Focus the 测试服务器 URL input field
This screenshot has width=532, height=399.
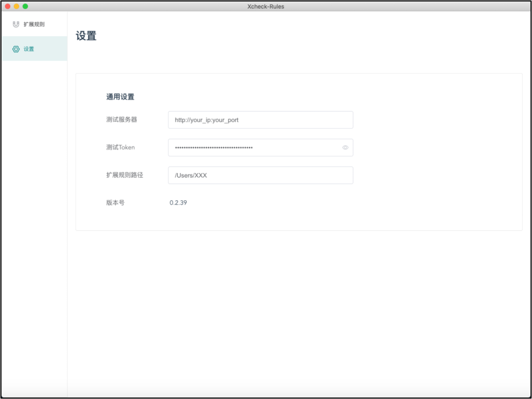click(x=261, y=120)
